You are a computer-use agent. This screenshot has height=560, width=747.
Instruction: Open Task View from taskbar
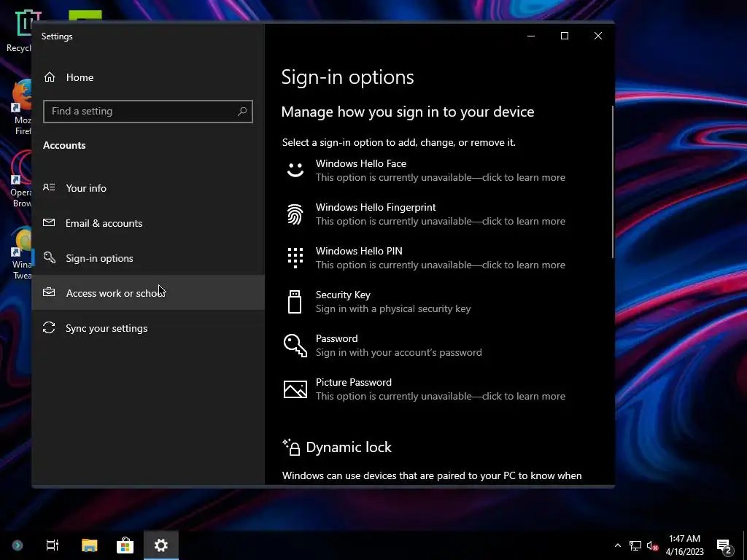click(x=53, y=545)
